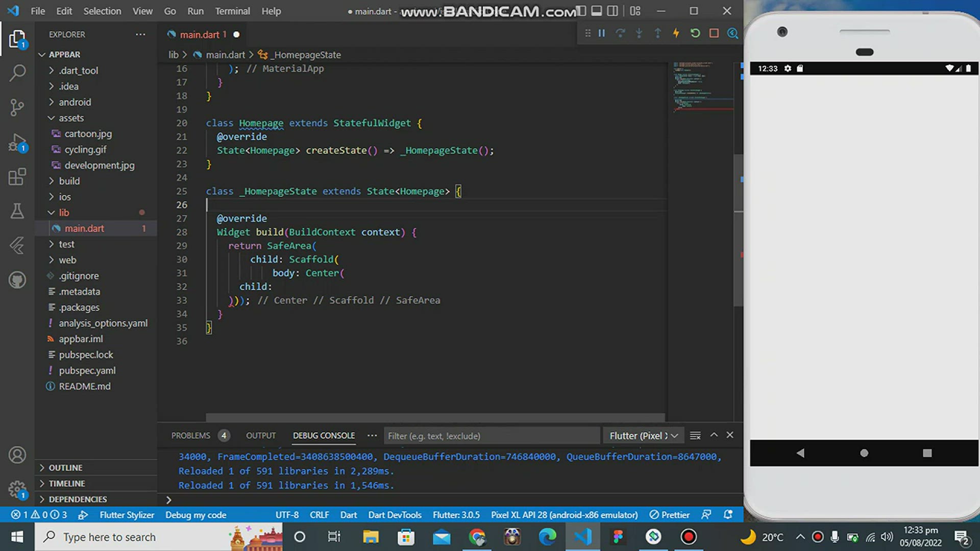
Task: Open the widget inspector debug icon
Action: [732, 33]
